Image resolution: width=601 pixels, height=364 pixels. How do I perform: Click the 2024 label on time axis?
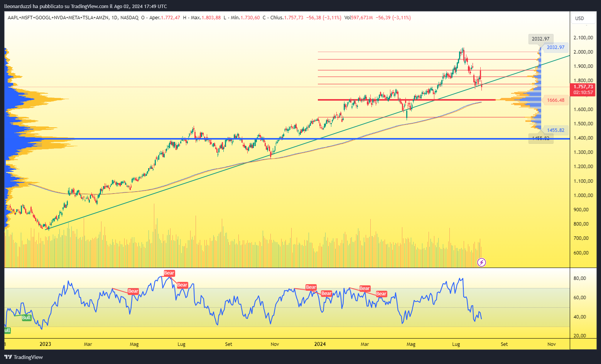pyautogui.click(x=320, y=344)
